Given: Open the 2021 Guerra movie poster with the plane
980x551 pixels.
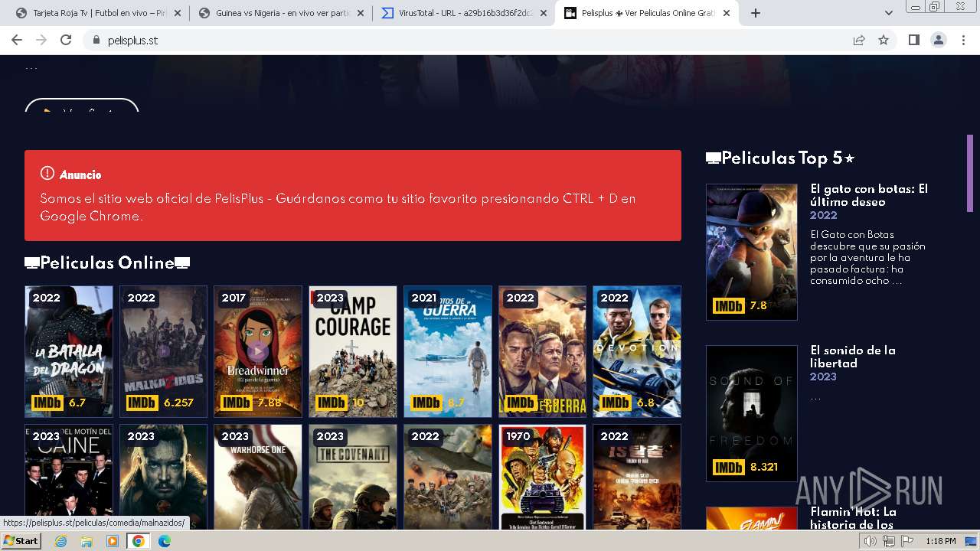Looking at the screenshot, I should click(448, 351).
